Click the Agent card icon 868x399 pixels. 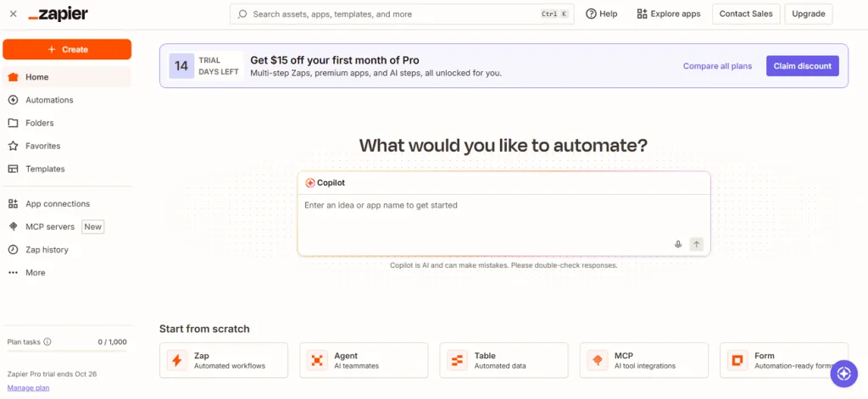click(x=317, y=361)
